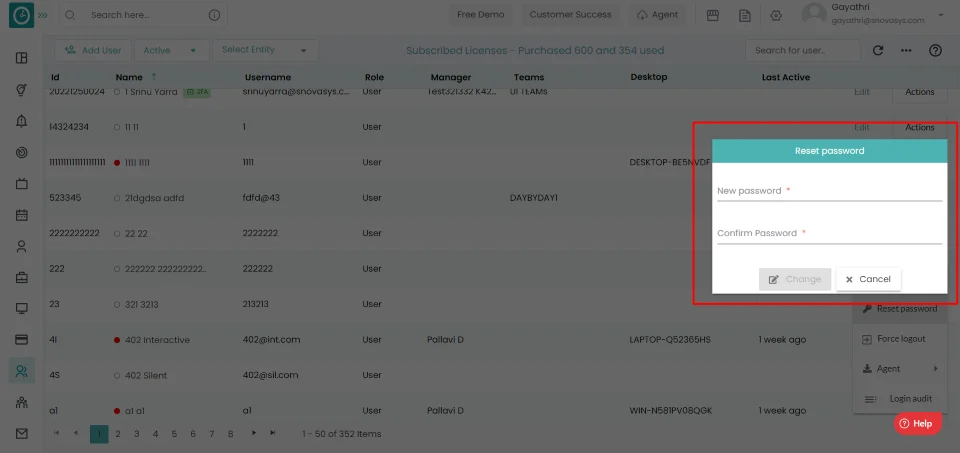960x453 pixels.
Task: Open the Active status filter dropdown
Action: click(x=171, y=50)
